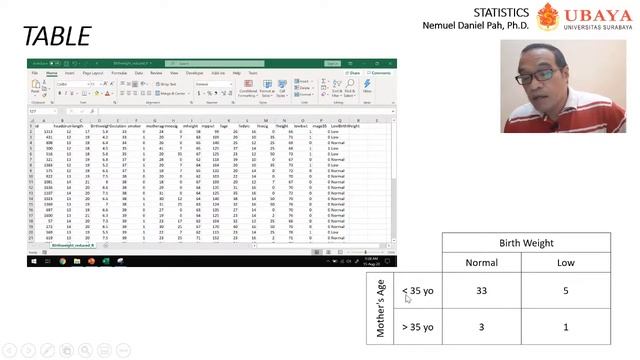Click the comma style button
640x360 pixels.
[x=216, y=93]
